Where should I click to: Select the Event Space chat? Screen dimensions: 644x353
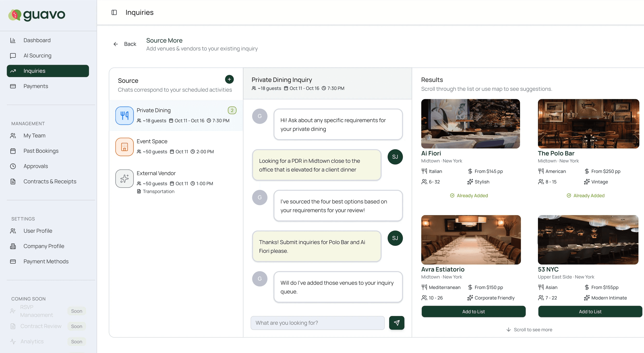coord(176,147)
